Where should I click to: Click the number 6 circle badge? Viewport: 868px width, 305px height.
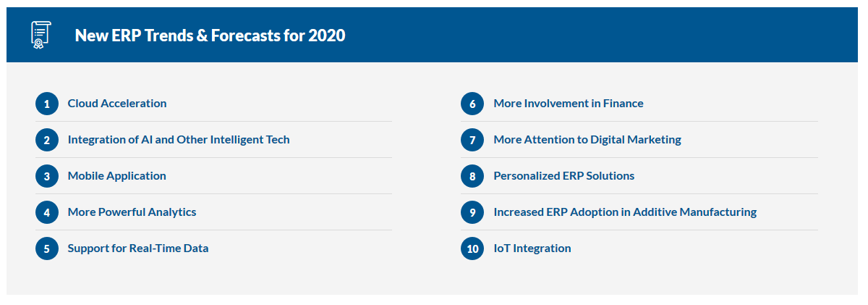(x=472, y=104)
